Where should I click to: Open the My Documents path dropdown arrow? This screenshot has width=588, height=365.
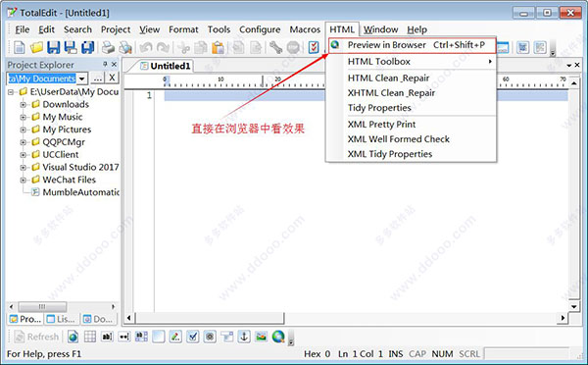pyautogui.click(x=82, y=78)
